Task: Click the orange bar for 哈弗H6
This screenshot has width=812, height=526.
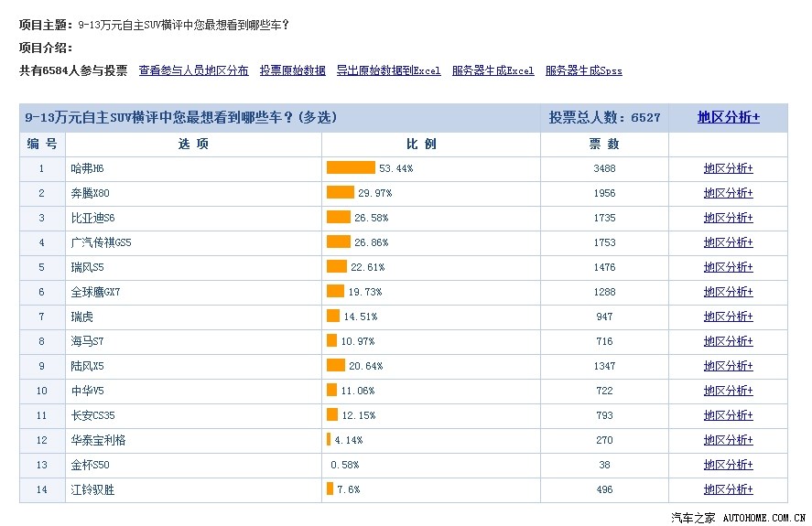Action: 351,167
